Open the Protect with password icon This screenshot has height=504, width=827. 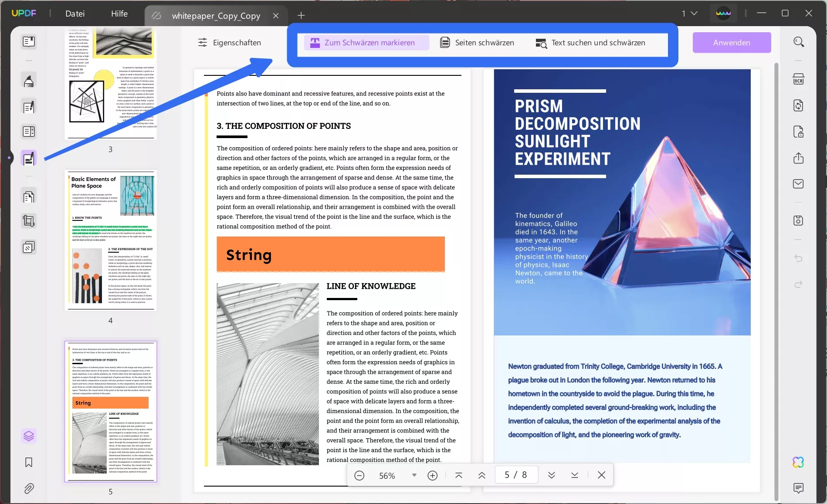tap(799, 132)
